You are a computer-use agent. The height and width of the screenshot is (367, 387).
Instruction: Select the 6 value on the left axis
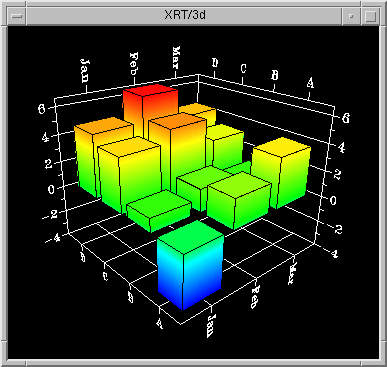[x=42, y=108]
